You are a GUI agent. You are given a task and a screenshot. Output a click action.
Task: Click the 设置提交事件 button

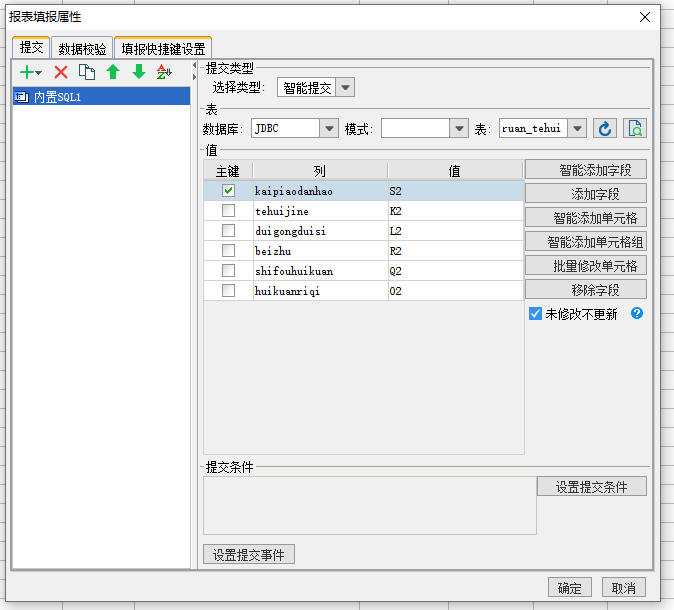point(249,555)
